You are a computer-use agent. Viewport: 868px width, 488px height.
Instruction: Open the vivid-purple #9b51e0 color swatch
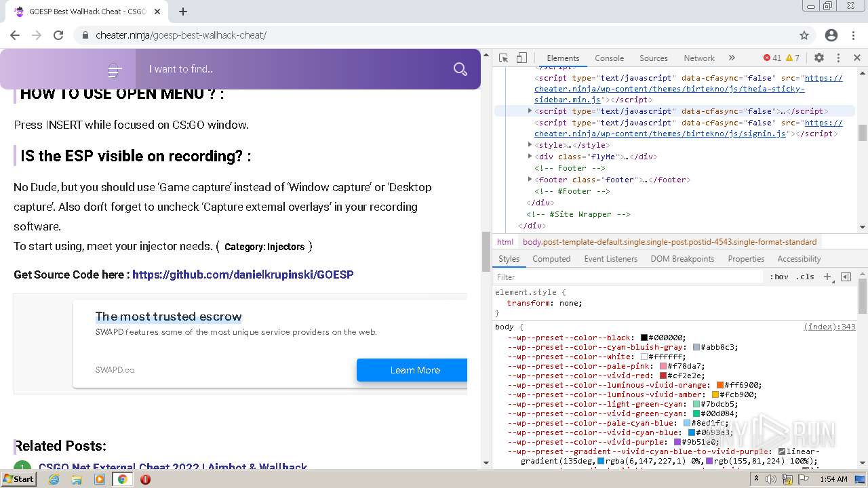click(x=677, y=442)
